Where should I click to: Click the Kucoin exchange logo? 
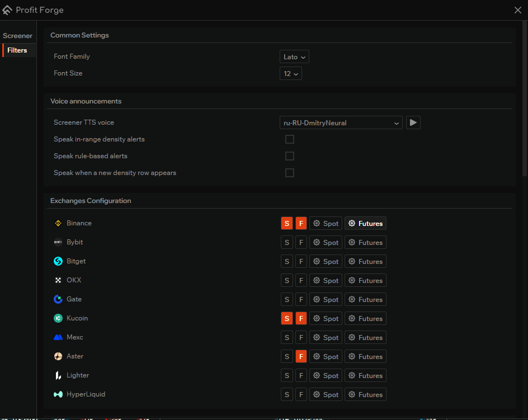click(58, 318)
